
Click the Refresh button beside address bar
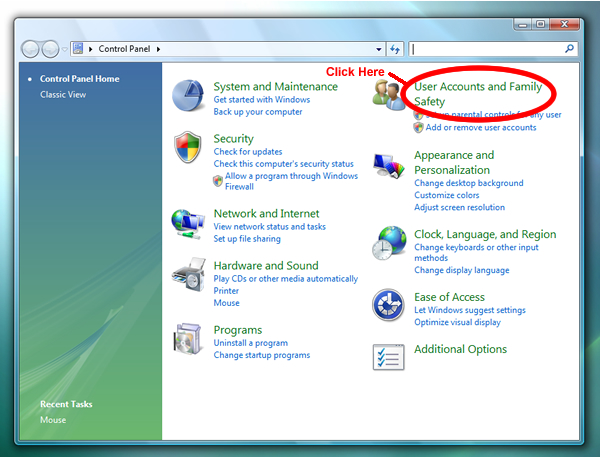(x=395, y=49)
